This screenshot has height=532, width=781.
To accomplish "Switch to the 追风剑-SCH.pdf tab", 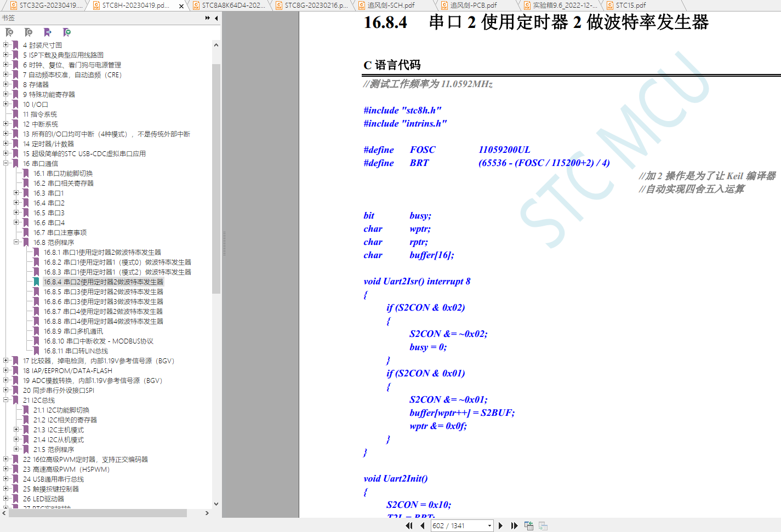I will pos(394,5).
